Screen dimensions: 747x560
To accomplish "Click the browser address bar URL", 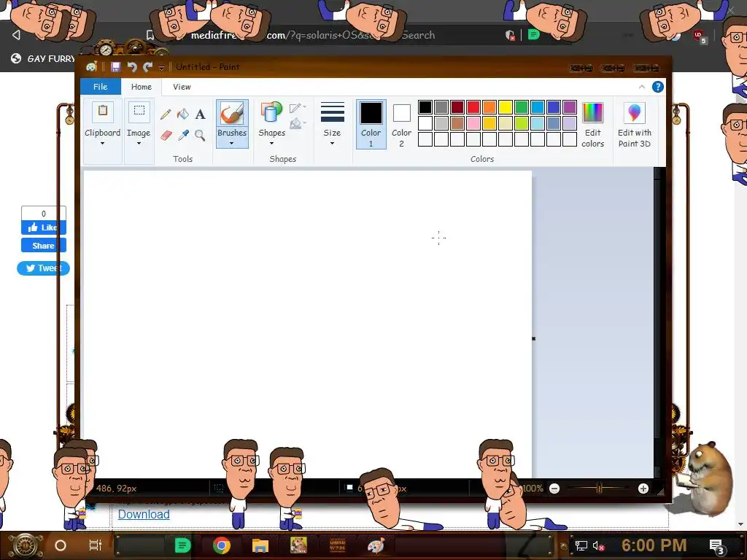I will [x=312, y=35].
